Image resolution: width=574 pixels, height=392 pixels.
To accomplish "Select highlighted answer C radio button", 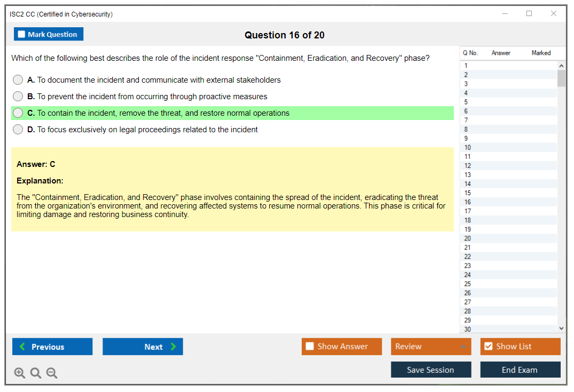I will coord(18,113).
